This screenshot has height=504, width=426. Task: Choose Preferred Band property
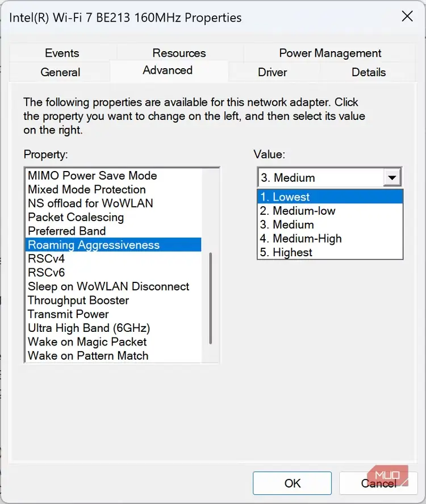(x=113, y=231)
